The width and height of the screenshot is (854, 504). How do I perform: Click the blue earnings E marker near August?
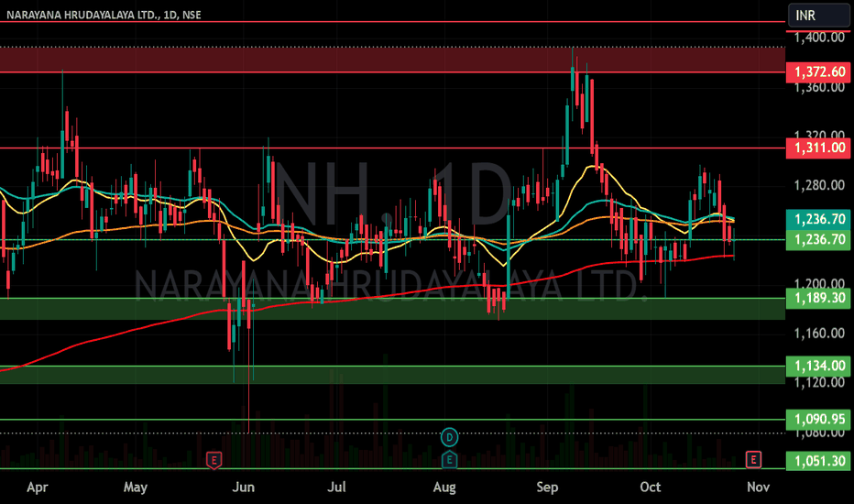tap(449, 460)
